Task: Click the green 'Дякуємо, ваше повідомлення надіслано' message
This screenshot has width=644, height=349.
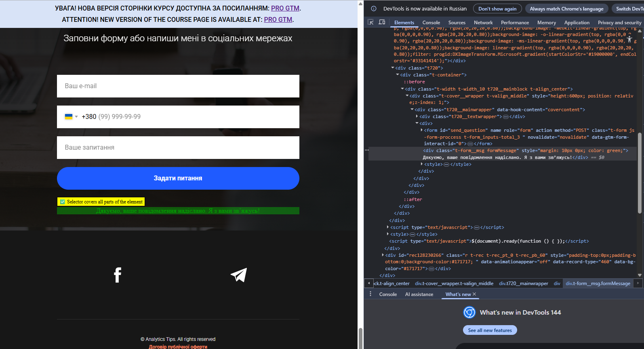Action: click(x=178, y=211)
